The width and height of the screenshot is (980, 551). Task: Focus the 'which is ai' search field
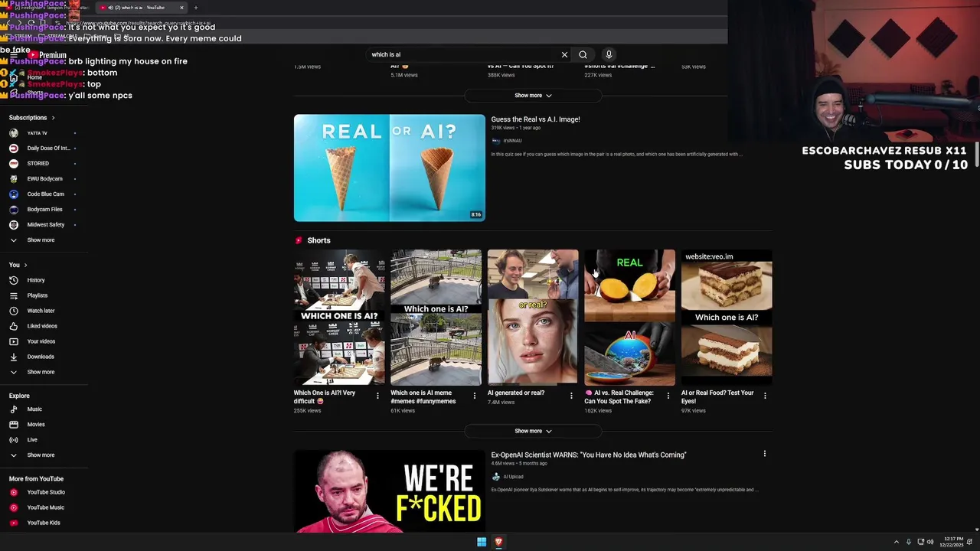pos(463,54)
